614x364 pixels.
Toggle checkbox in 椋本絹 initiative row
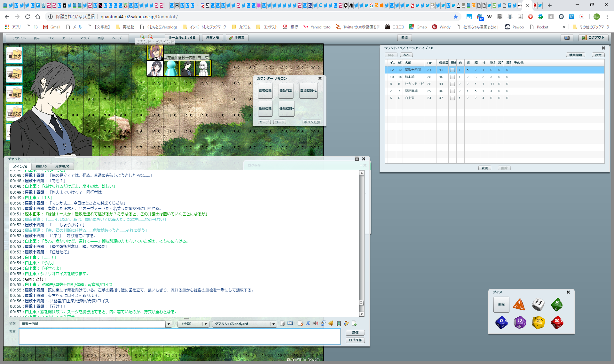[x=452, y=77]
